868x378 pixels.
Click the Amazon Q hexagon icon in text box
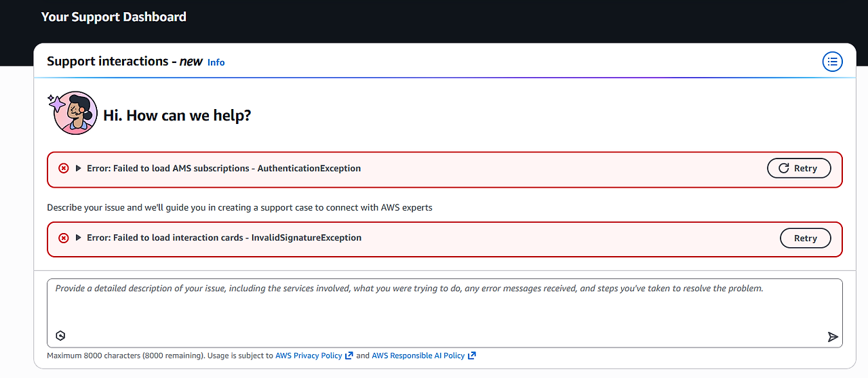[x=60, y=335]
